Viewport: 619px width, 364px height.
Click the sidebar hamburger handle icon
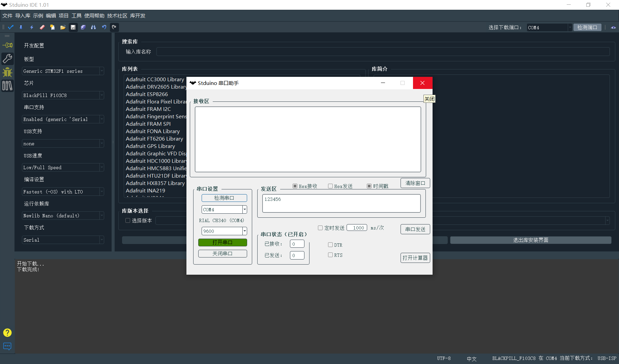click(x=7, y=36)
